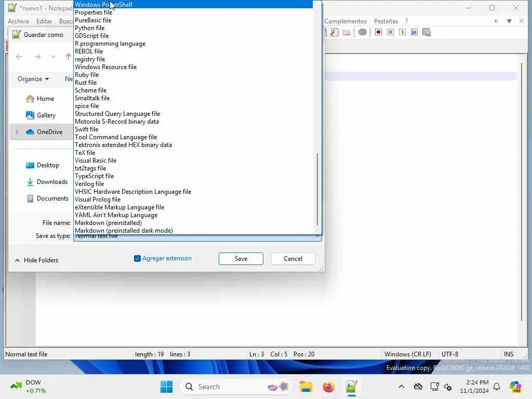Click INS mode in status bar
Viewport: 532px width, 399px height.
tap(508, 354)
